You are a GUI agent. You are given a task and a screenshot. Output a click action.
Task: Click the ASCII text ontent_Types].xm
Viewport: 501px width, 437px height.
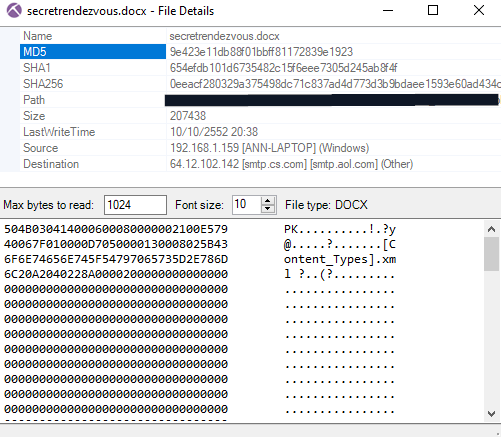[x=340, y=259]
